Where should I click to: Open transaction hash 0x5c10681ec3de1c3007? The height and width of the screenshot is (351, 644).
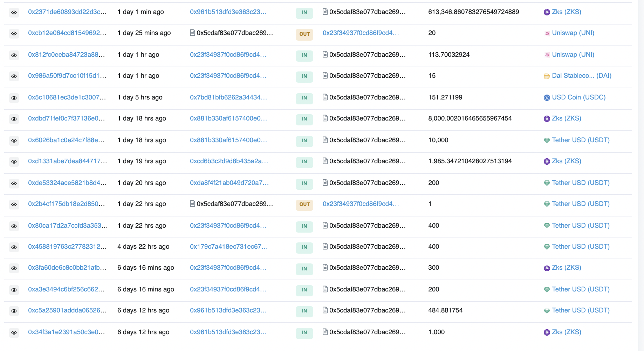tap(67, 97)
